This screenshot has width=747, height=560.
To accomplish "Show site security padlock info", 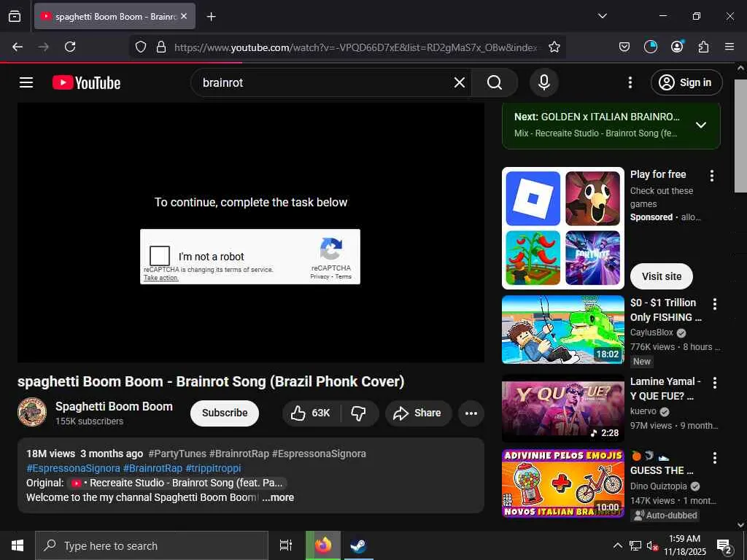I will pyautogui.click(x=161, y=47).
